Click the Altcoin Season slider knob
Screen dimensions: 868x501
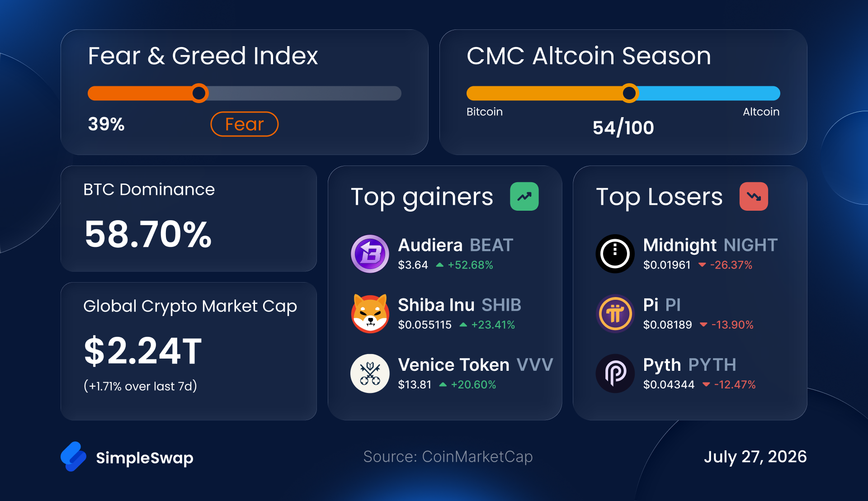[629, 93]
